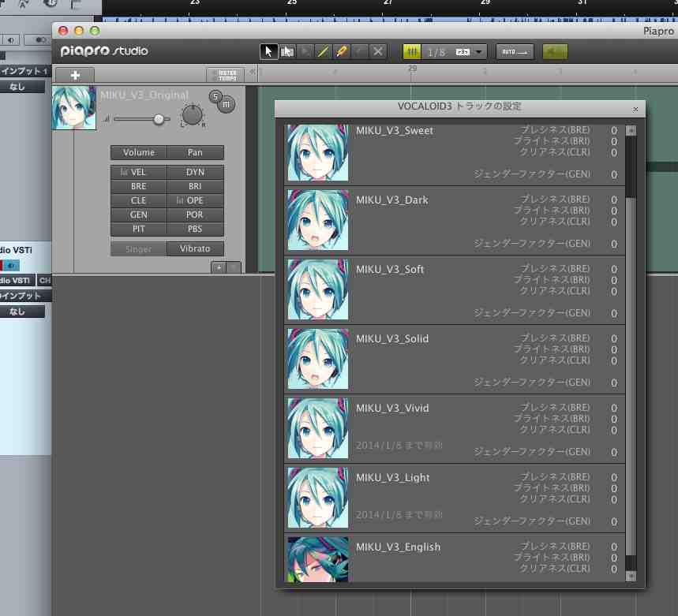Click the MIKU_V3_Light name text
Screen dimensions: 678x616
pos(392,478)
